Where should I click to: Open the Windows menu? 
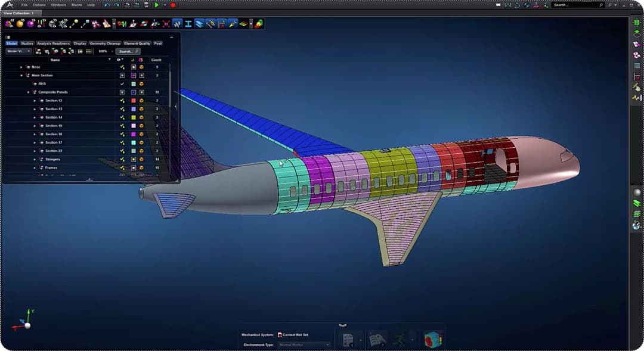(x=58, y=5)
